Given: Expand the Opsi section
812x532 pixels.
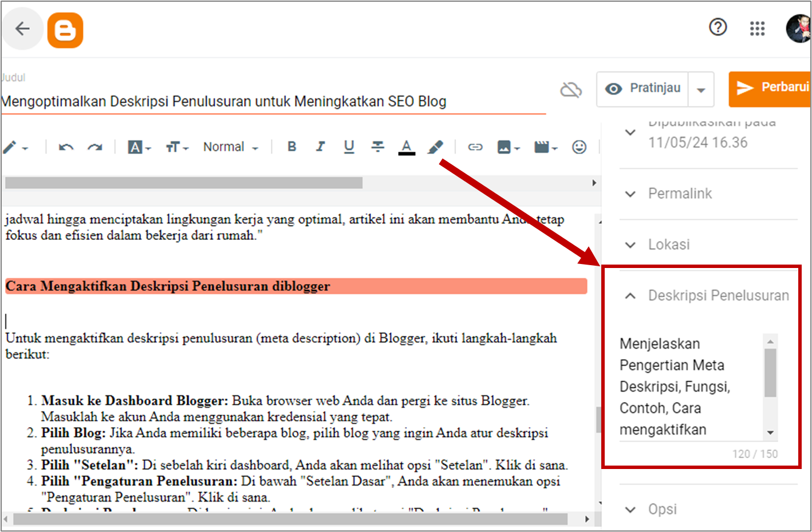Looking at the screenshot, I should [630, 510].
